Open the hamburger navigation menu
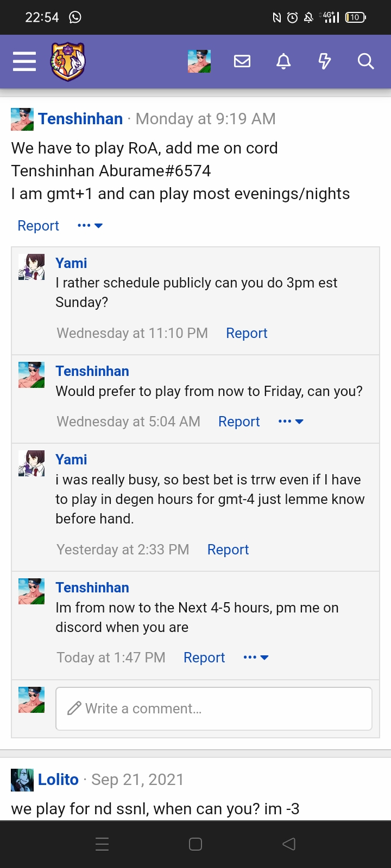391x868 pixels. click(x=24, y=61)
